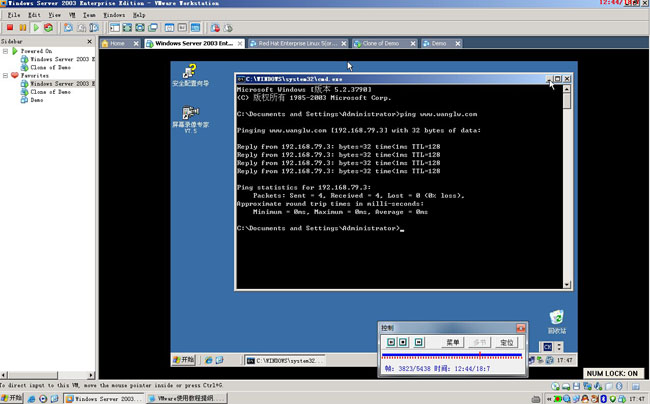Click the Summary view toolbar icon
Viewport: 650px width, 404px height.
point(170,28)
